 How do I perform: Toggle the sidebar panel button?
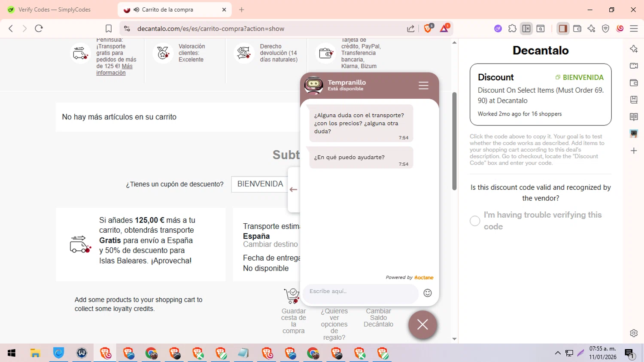[x=563, y=29]
